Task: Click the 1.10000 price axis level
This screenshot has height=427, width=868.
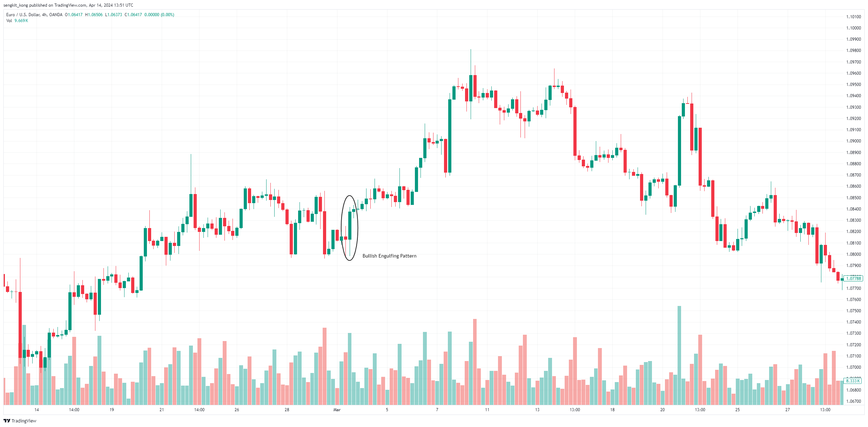Action: point(853,28)
